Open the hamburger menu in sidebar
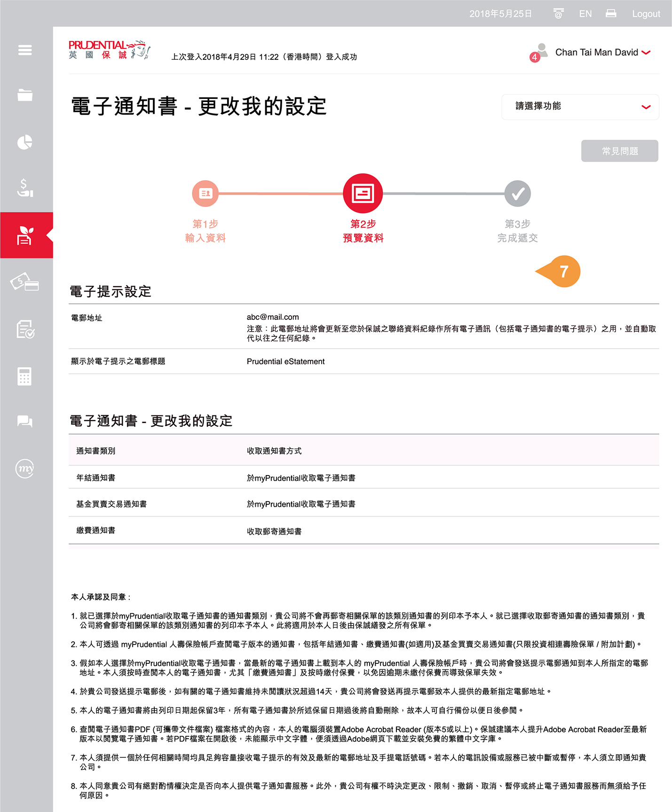This screenshot has height=812, width=672. tap(25, 50)
